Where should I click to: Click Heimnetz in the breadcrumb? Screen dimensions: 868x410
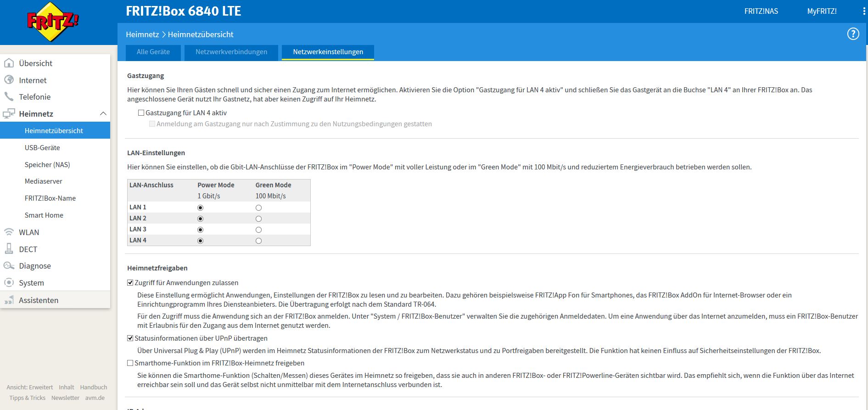[142, 34]
